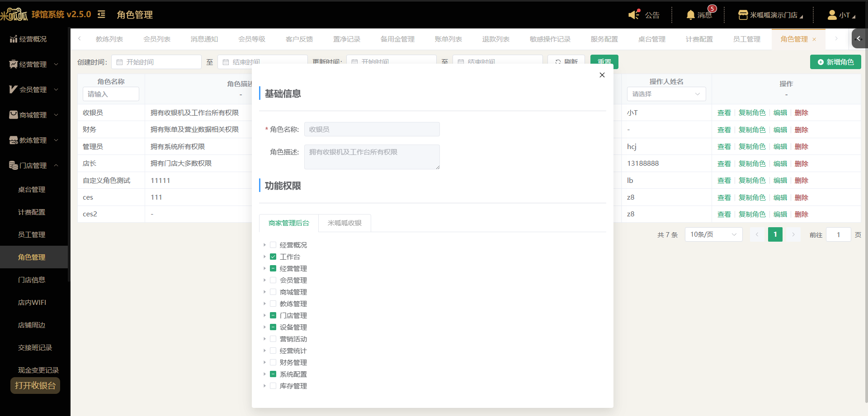This screenshot has width=868, height=416.
Task: Click the sidebar collapse menu icon
Action: tap(101, 14)
